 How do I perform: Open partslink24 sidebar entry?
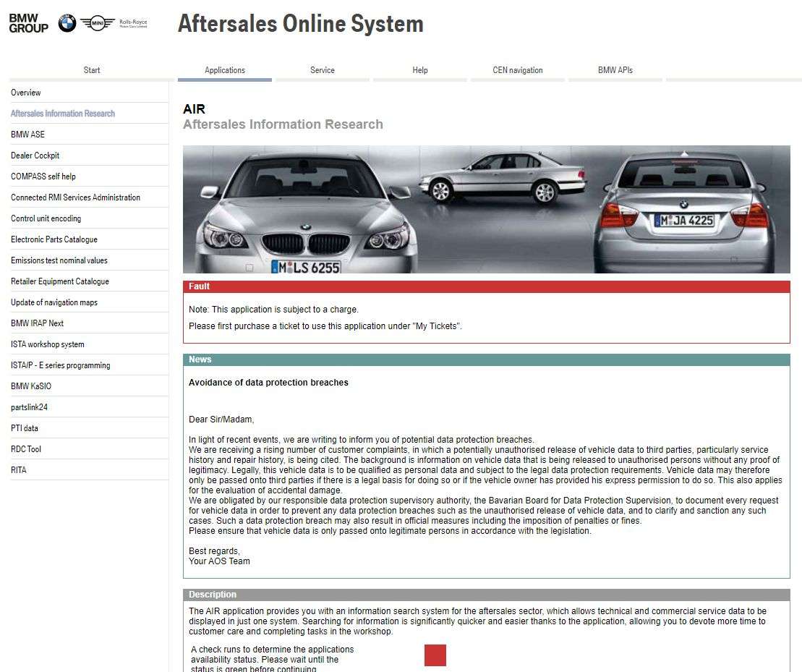coord(89,407)
